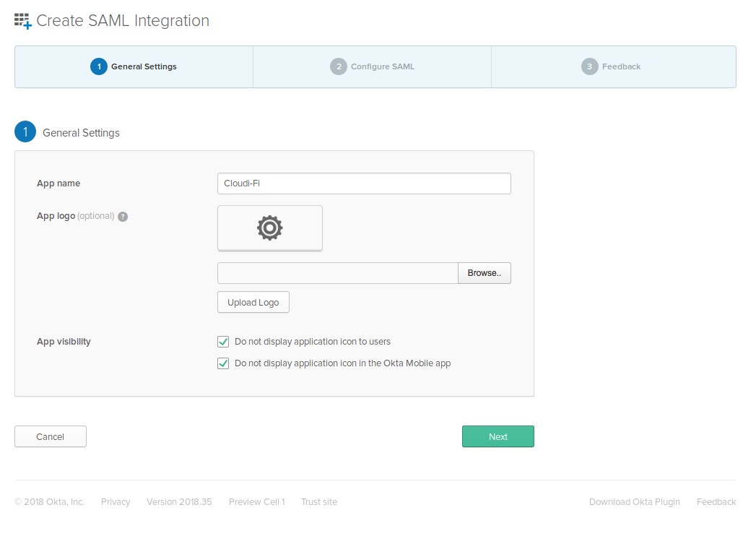Image resolution: width=756 pixels, height=544 pixels.
Task: Select the General Settings step tab
Action: (134, 66)
